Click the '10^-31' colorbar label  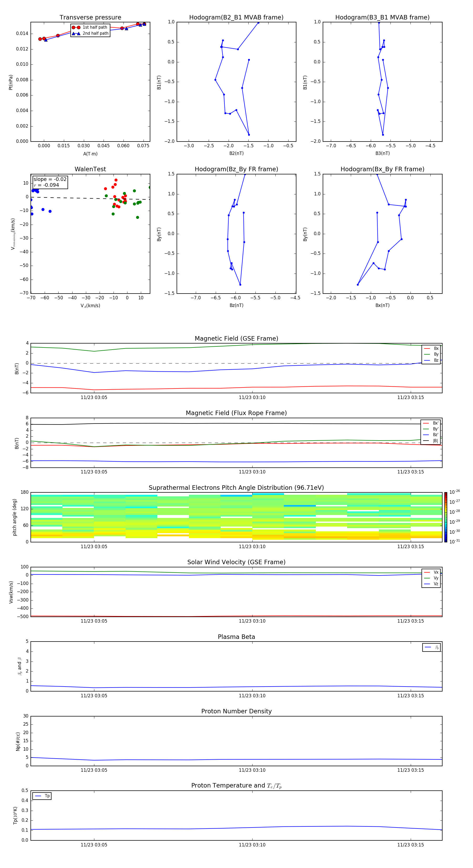[x=455, y=542]
